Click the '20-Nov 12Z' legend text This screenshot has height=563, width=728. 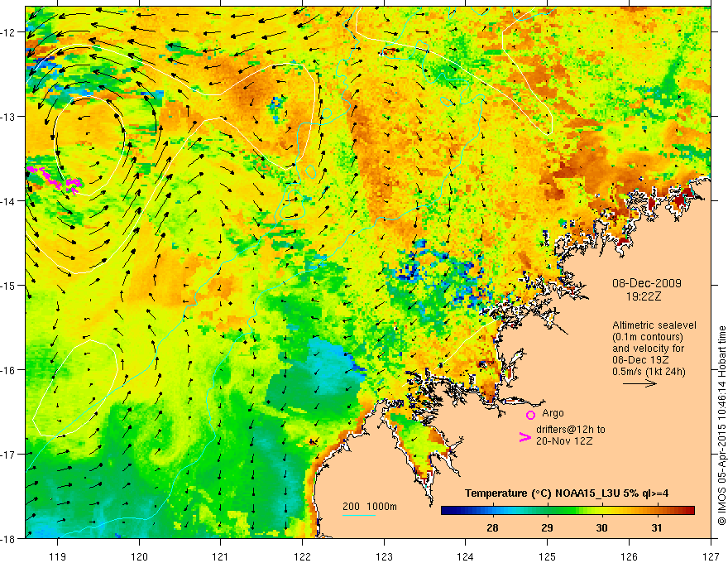click(564, 441)
